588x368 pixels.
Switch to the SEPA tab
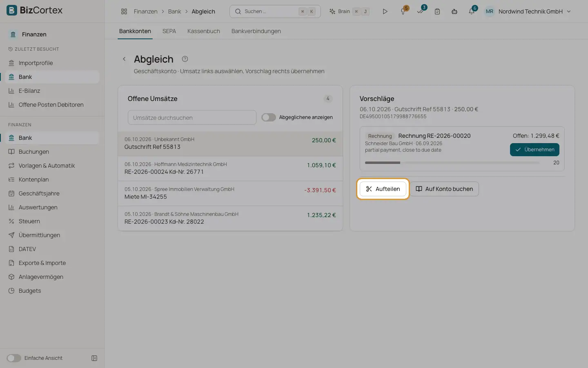169,31
